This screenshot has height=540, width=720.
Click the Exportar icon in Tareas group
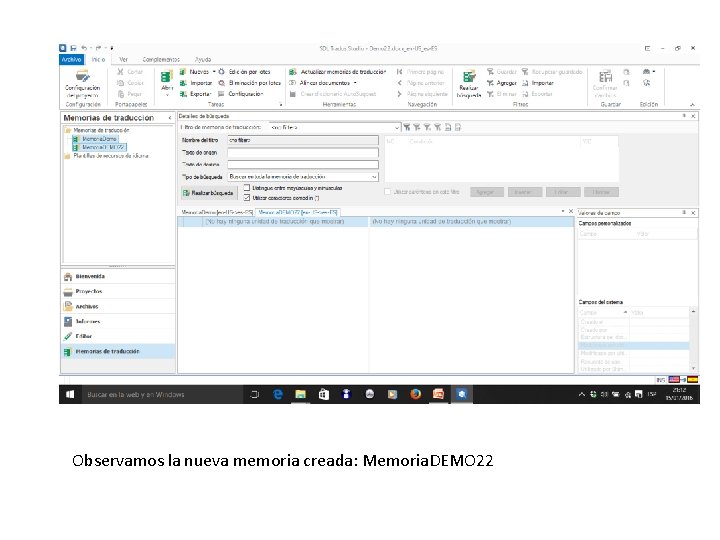(183, 94)
